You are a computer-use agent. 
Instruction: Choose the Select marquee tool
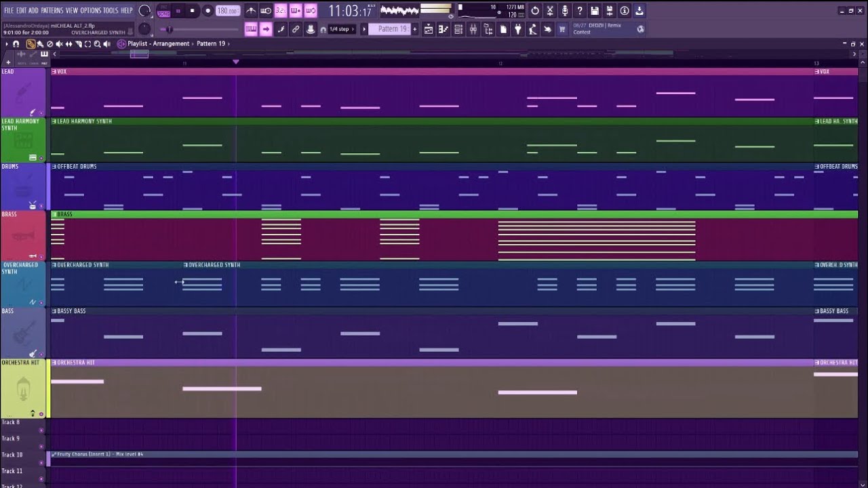point(87,44)
